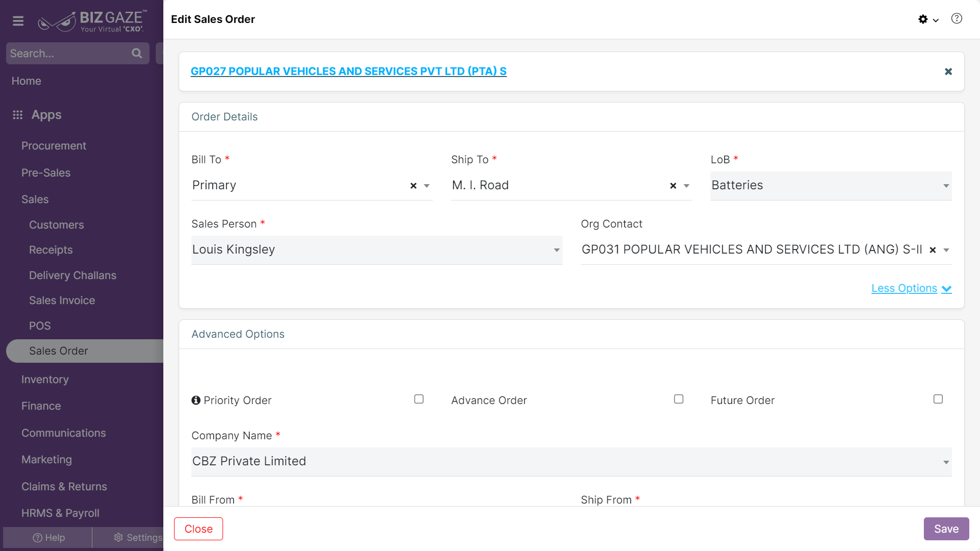The image size is (980, 551).
Task: Click the Apps grid icon
Action: pyautogui.click(x=18, y=115)
